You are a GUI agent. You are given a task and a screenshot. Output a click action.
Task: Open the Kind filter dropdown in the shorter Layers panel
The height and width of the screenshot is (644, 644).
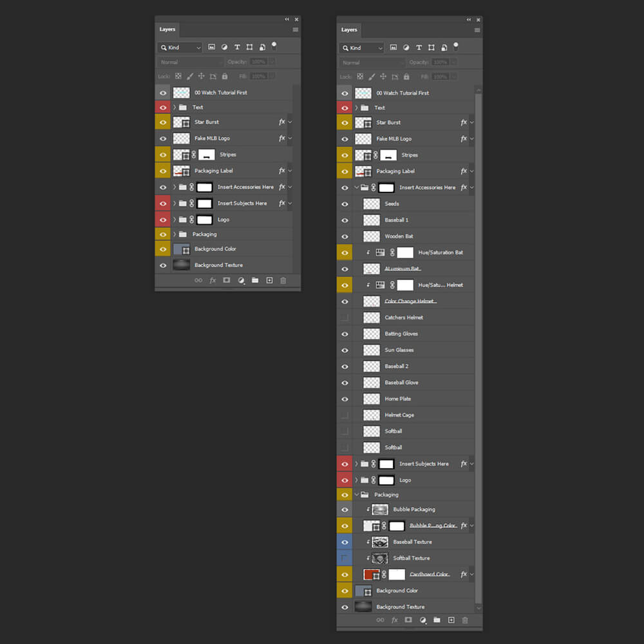pos(180,47)
